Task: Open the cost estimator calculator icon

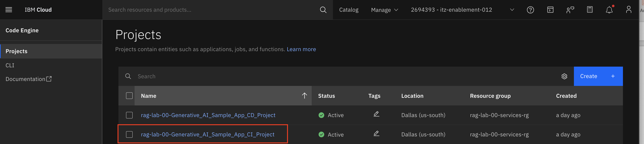Action: (590, 10)
